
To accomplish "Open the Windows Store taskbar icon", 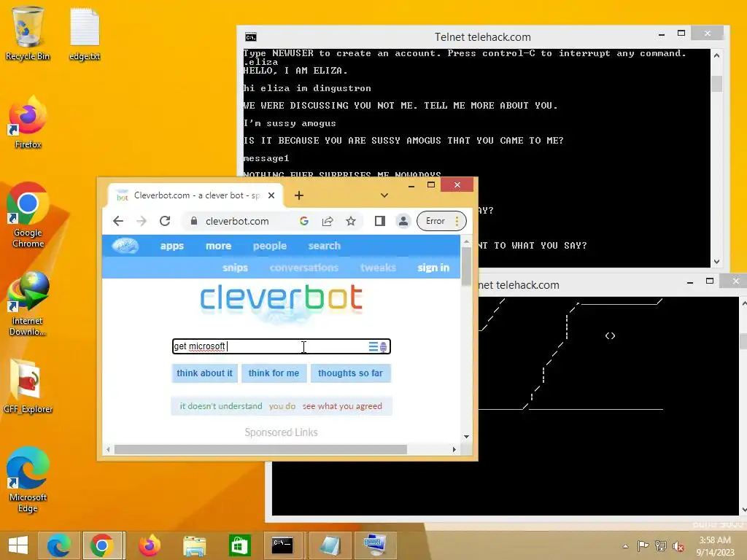I will point(239,545).
